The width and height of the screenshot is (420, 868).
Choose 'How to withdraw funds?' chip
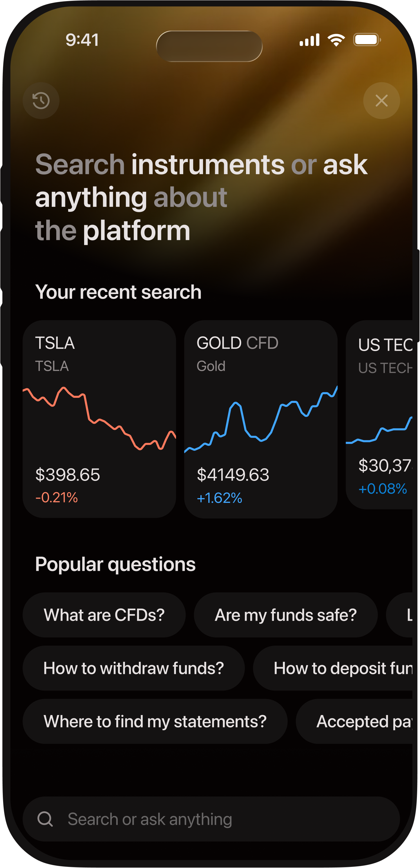[x=134, y=668]
